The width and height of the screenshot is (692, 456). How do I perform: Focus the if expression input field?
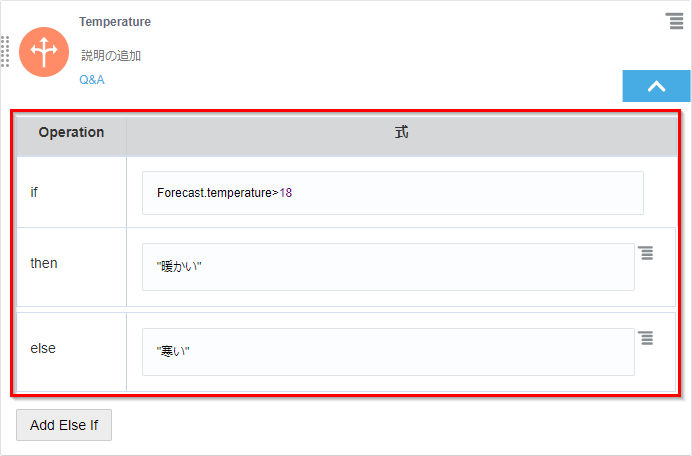click(392, 193)
